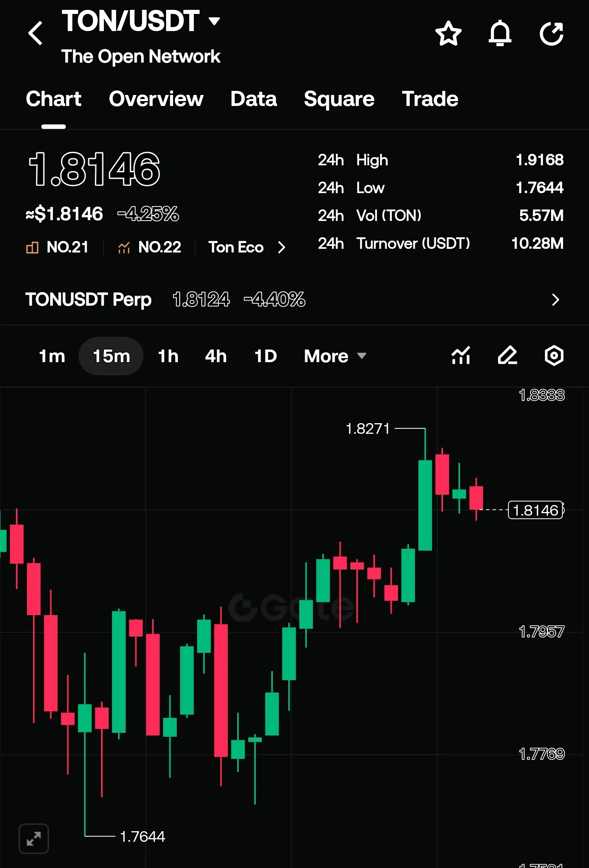
Task: Tap The Open Network subtitle
Action: coord(141,56)
